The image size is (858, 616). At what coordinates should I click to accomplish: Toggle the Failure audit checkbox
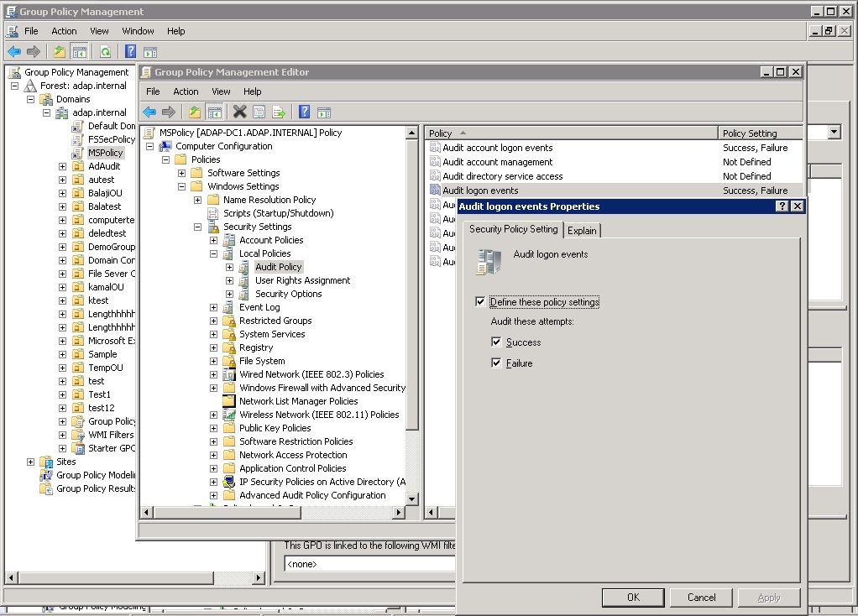pyautogui.click(x=497, y=363)
